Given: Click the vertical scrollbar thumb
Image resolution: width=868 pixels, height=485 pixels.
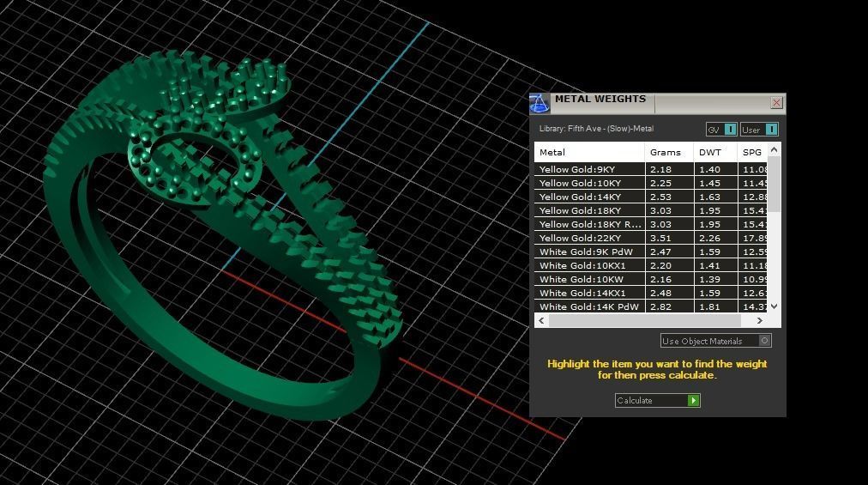Looking at the screenshot, I should coord(775,184).
